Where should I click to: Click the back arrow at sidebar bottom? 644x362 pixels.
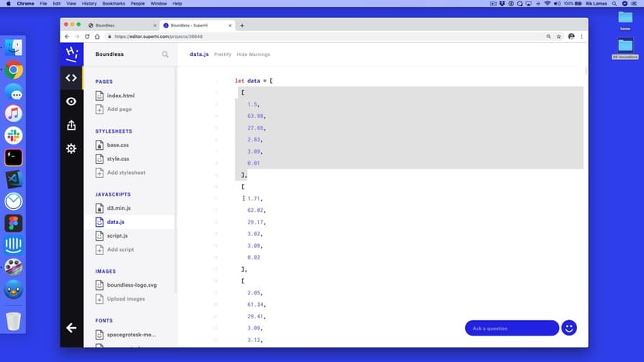[x=71, y=328]
